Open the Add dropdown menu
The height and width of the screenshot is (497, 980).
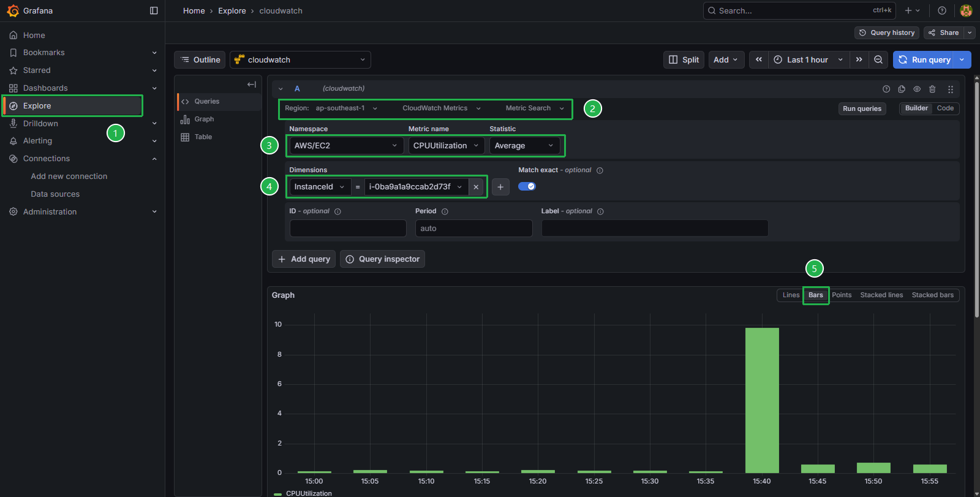click(726, 59)
